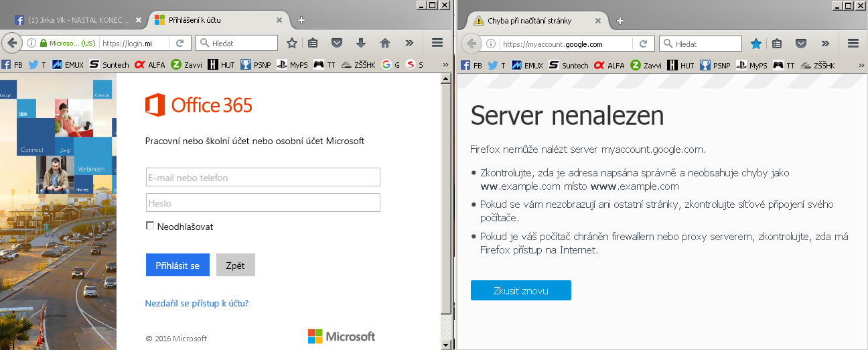This screenshot has height=350, width=868.
Task: Go to Home page in Office 365 window
Action: click(385, 43)
